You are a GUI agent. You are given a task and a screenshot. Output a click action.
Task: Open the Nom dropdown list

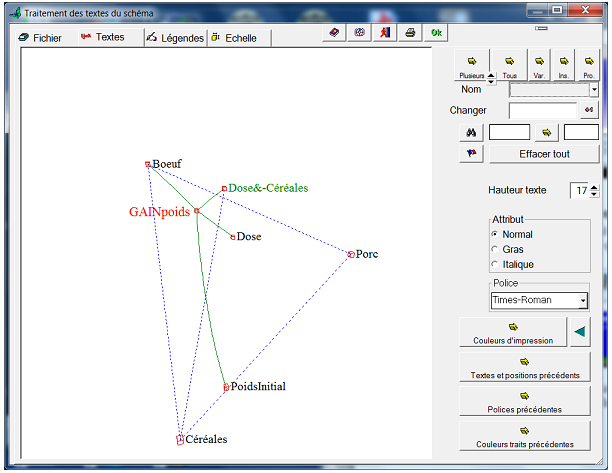[x=594, y=90]
